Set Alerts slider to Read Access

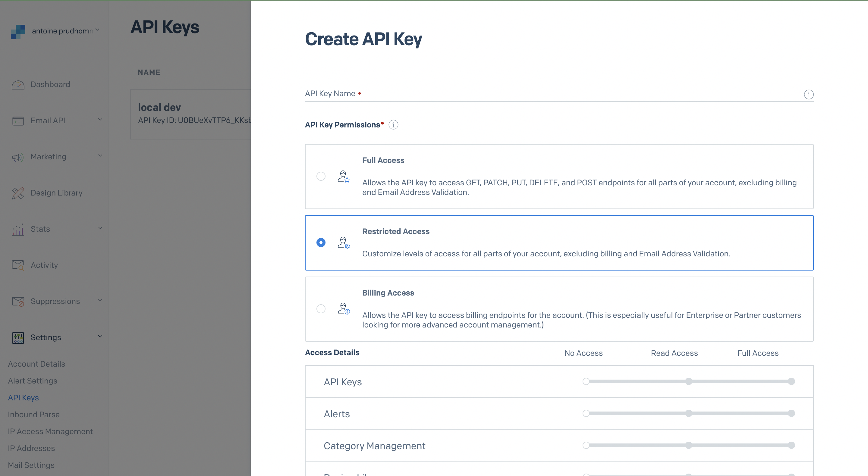(x=689, y=413)
